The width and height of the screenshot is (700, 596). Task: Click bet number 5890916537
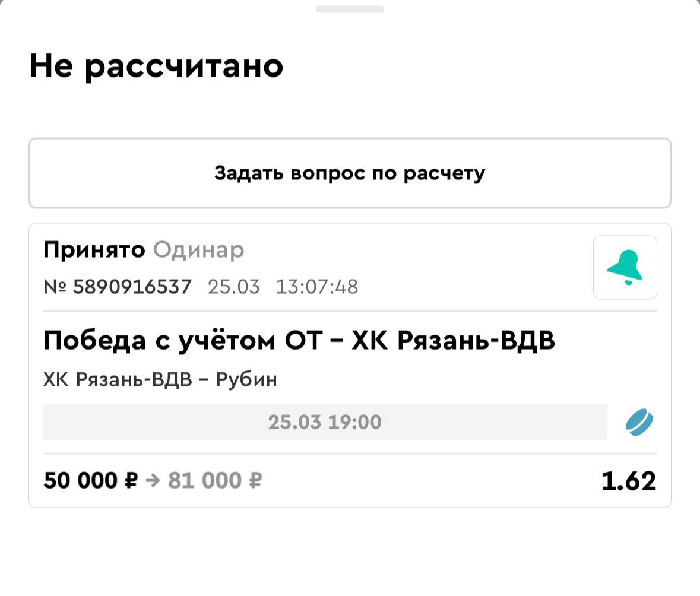pos(132,287)
